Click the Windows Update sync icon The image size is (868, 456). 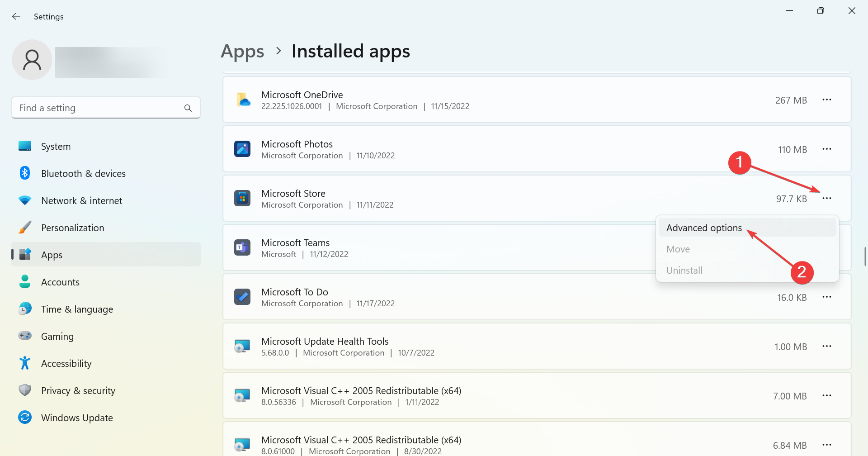click(25, 417)
